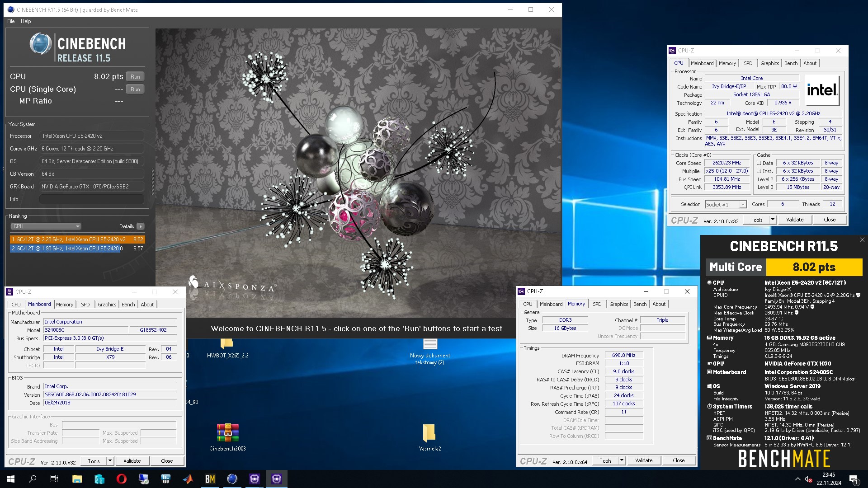The width and height of the screenshot is (868, 488).
Task: Select ranking row E5-2420 v2 8.02
Action: pos(77,239)
